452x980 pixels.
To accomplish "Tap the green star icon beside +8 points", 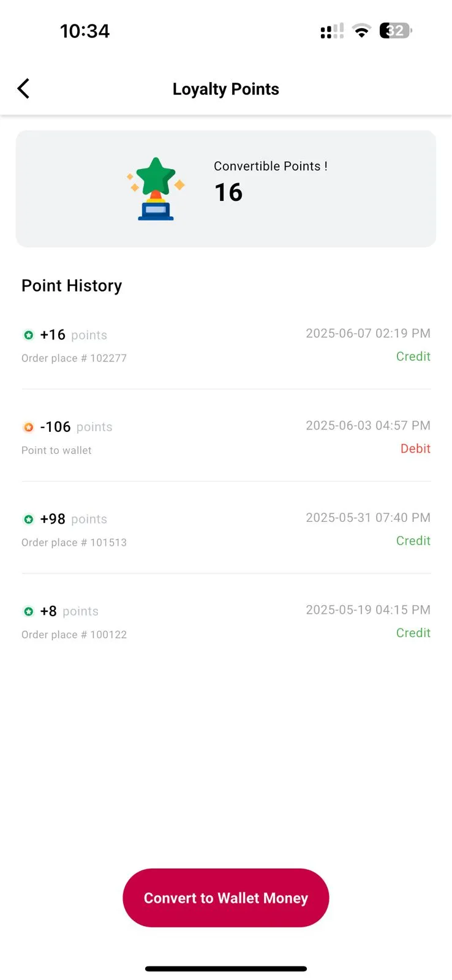I will (28, 611).
